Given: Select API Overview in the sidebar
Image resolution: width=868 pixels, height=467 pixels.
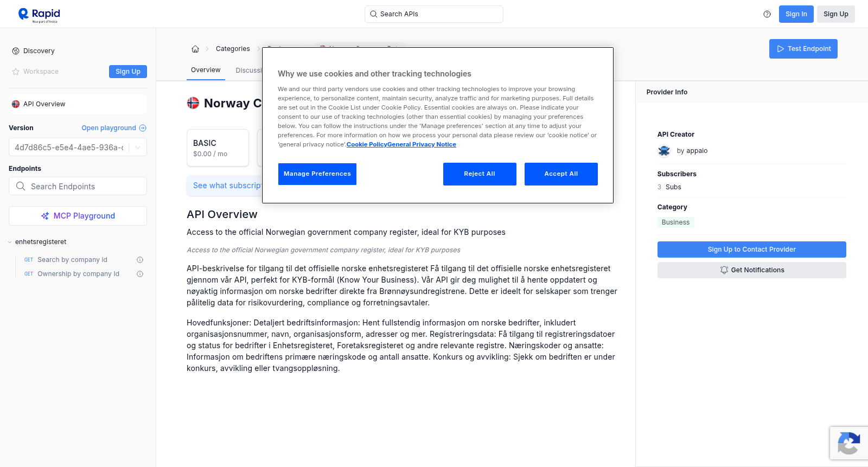Looking at the screenshot, I should (78, 104).
